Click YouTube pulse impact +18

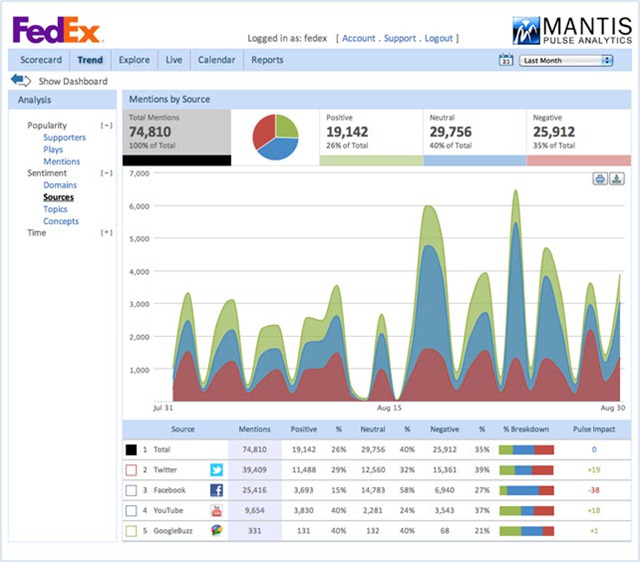coord(594,510)
